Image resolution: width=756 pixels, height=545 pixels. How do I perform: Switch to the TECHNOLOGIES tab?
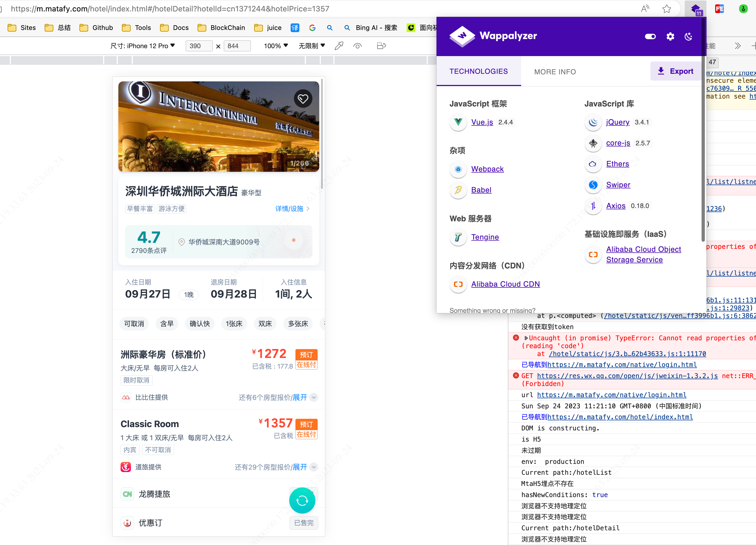(x=478, y=71)
